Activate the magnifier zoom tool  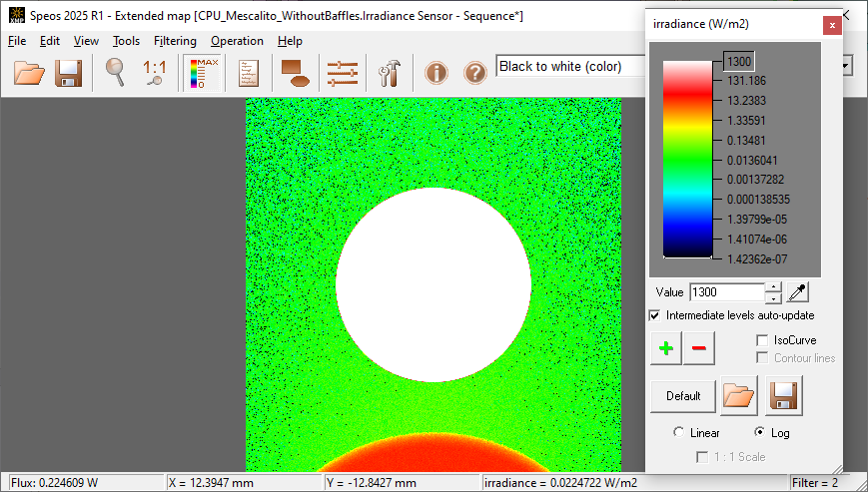(x=115, y=73)
